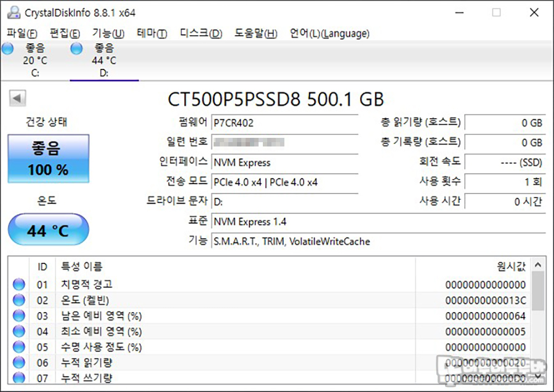Click status orb of row 05 수명 사용 정도

18,347
